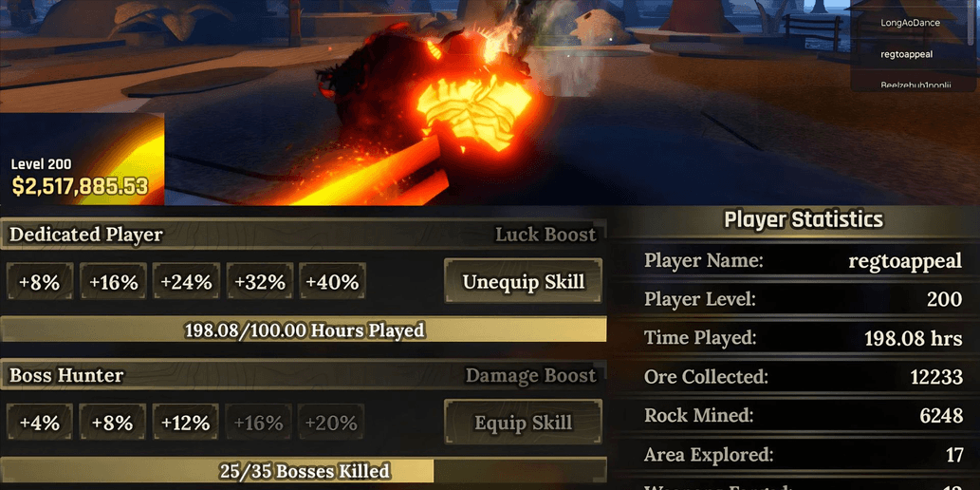Choose the +24% Luck Boost tier
Screen dimensions: 980x490
tap(186, 282)
